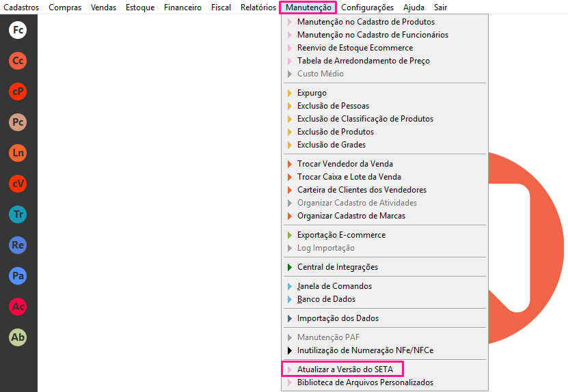Click Organizar Cadastro de Atividades
The width and height of the screenshot is (568, 392).
385,203
